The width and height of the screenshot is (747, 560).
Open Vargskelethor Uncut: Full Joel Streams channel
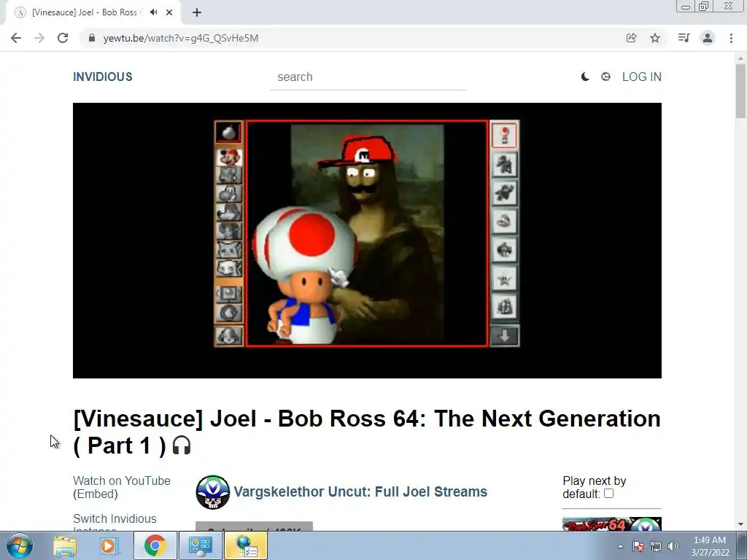360,491
